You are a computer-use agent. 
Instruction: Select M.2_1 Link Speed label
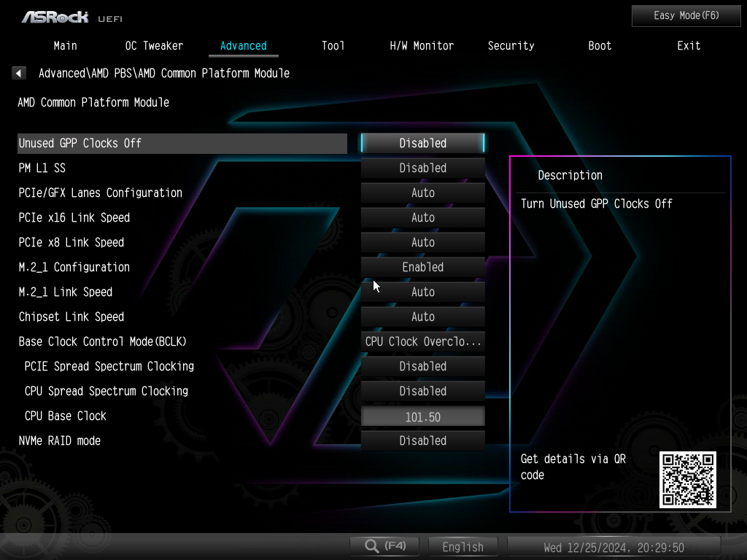coord(66,292)
